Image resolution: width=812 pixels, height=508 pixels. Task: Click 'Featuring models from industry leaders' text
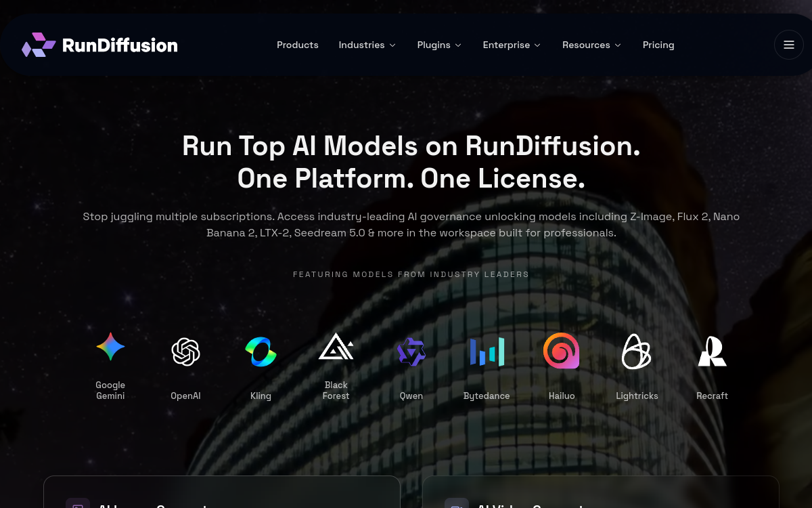(411, 274)
